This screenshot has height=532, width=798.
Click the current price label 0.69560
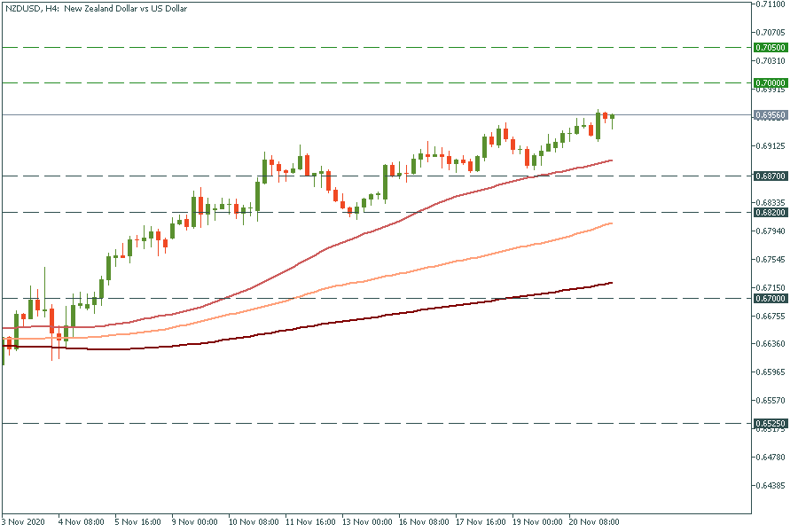pos(768,114)
